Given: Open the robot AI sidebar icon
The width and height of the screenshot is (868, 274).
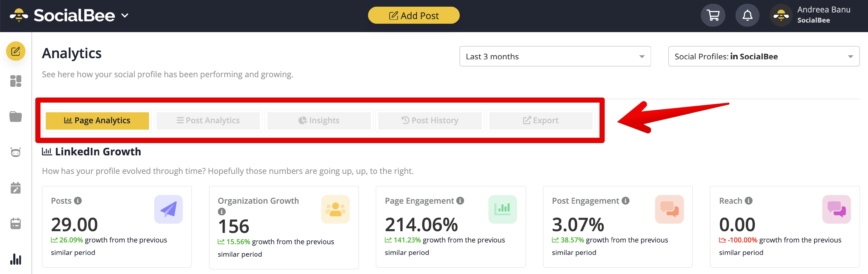Looking at the screenshot, I should coord(16,152).
